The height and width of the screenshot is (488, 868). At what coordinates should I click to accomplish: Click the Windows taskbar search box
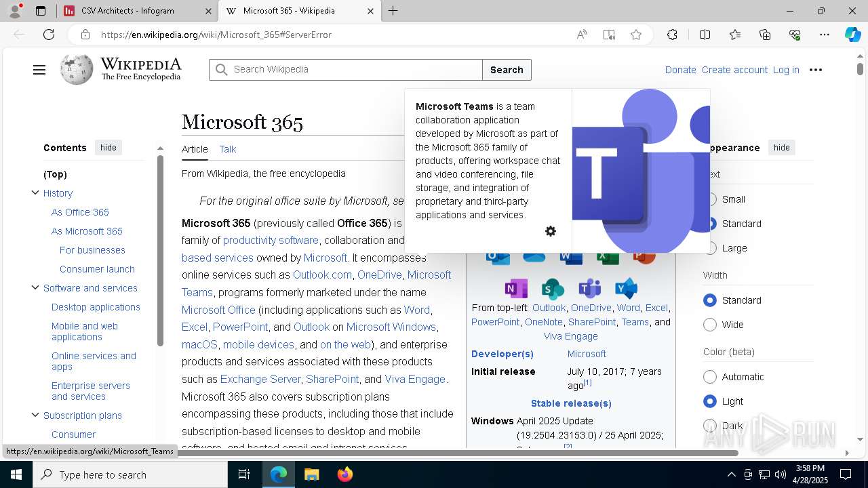click(x=130, y=474)
